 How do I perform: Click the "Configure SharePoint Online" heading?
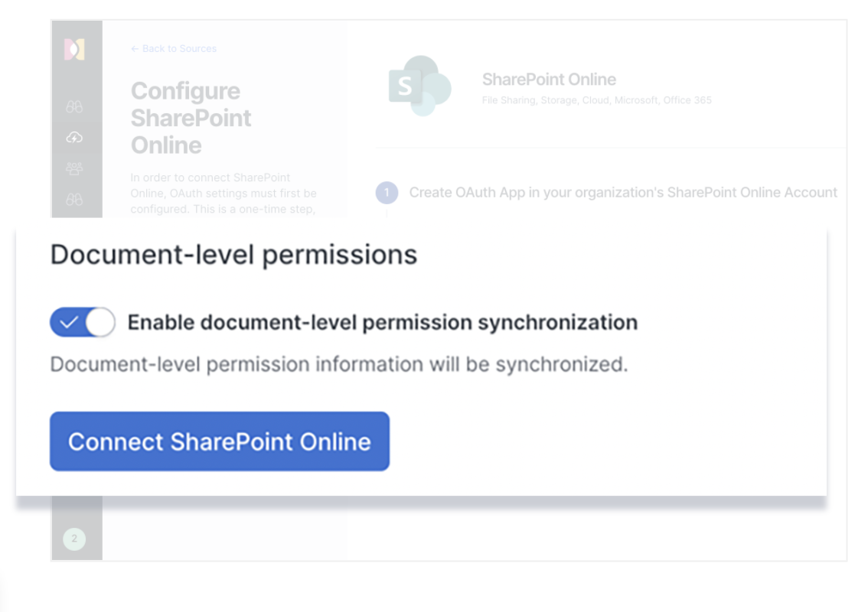tap(191, 118)
